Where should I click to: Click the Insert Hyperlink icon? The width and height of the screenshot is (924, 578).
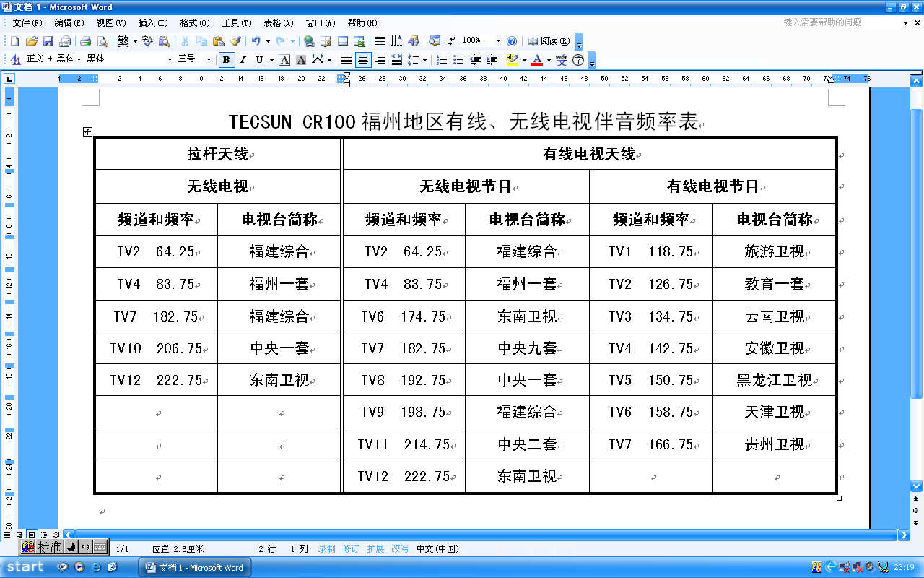click(x=309, y=41)
